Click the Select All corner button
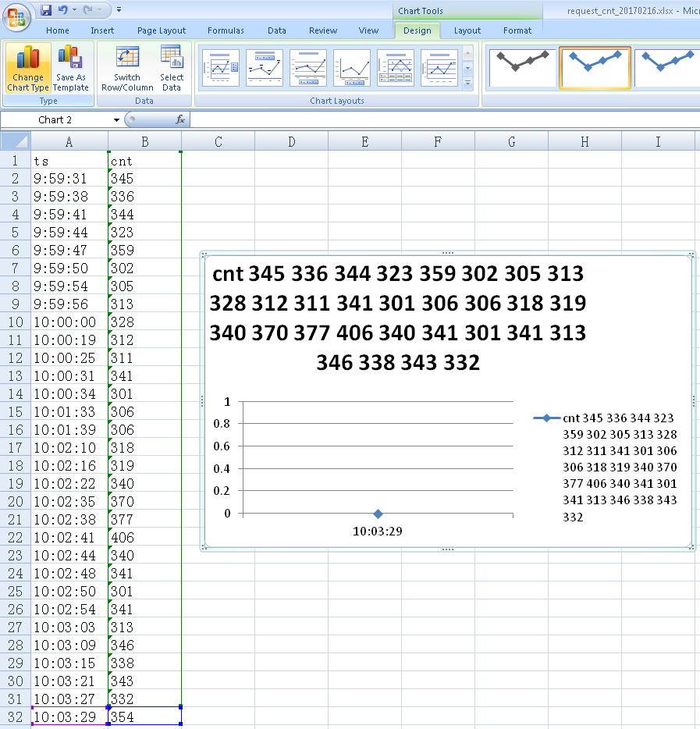Image resolution: width=700 pixels, height=729 pixels. [16, 141]
